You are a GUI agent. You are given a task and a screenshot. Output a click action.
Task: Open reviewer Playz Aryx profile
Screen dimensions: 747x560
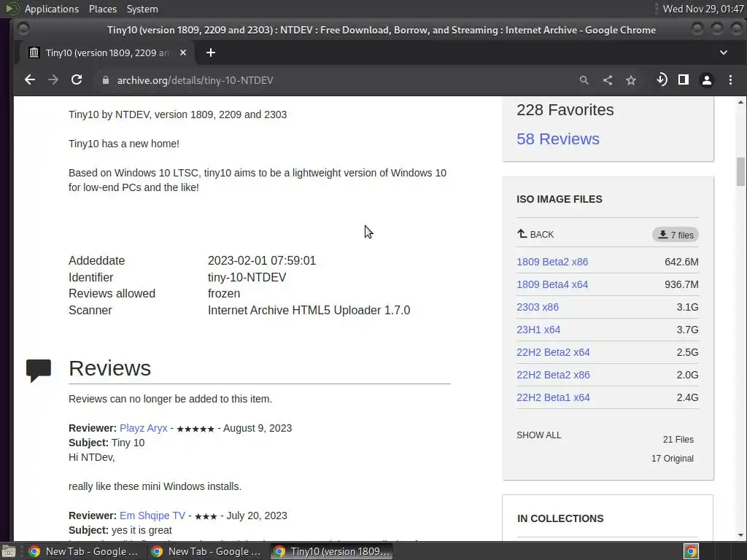click(144, 428)
